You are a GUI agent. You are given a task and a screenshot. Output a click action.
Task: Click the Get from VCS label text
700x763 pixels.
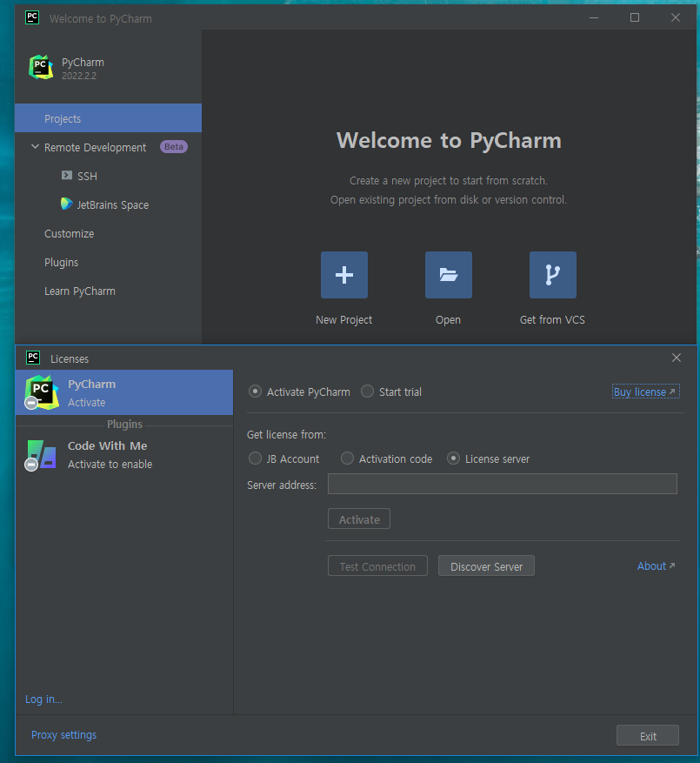click(552, 319)
